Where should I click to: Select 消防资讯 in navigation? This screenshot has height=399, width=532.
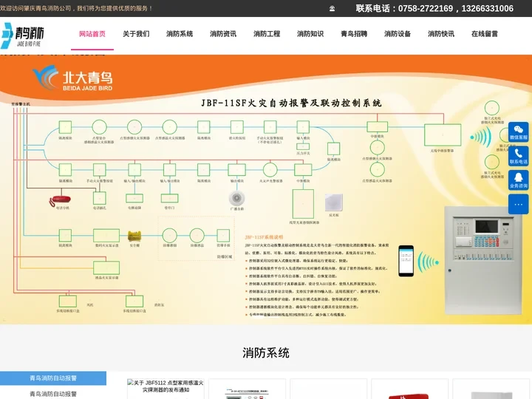(223, 34)
